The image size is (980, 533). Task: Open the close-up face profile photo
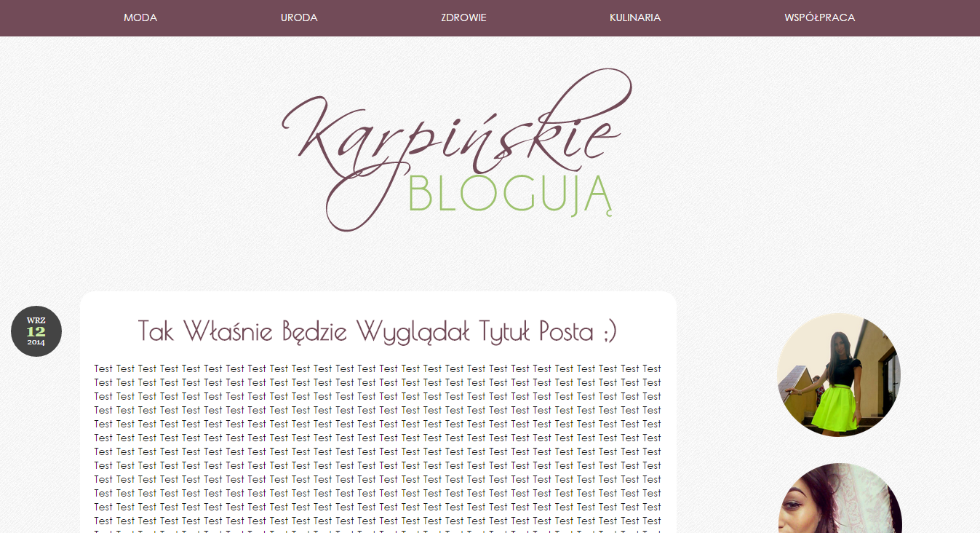point(840,500)
